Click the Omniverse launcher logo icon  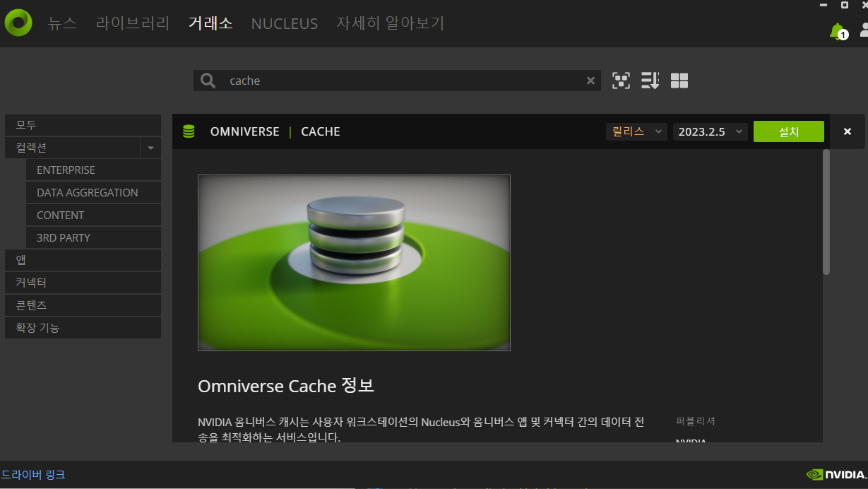point(18,23)
